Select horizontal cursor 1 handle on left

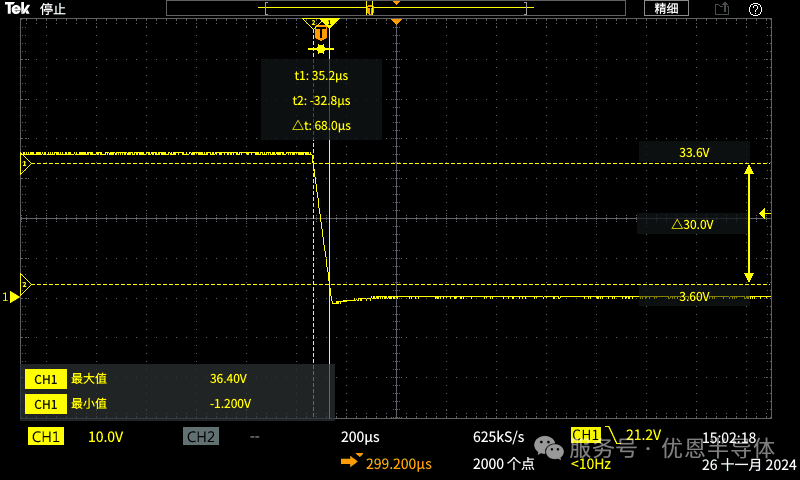tap(26, 164)
